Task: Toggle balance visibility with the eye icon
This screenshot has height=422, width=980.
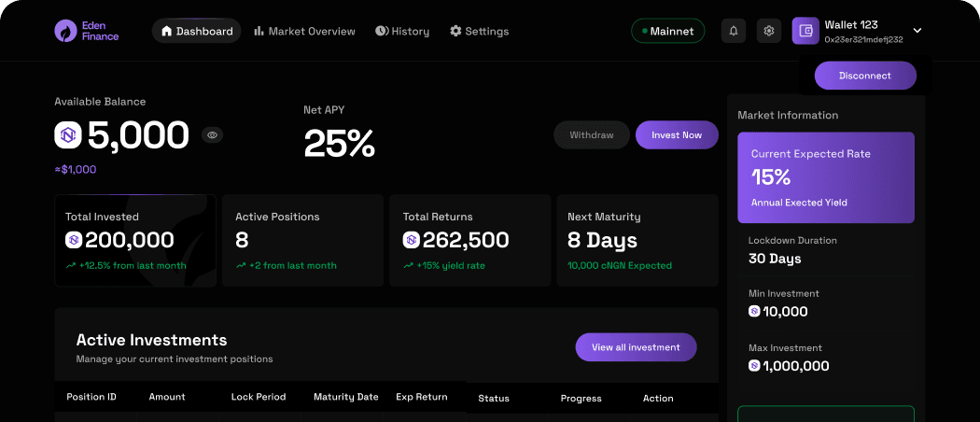Action: click(x=213, y=135)
